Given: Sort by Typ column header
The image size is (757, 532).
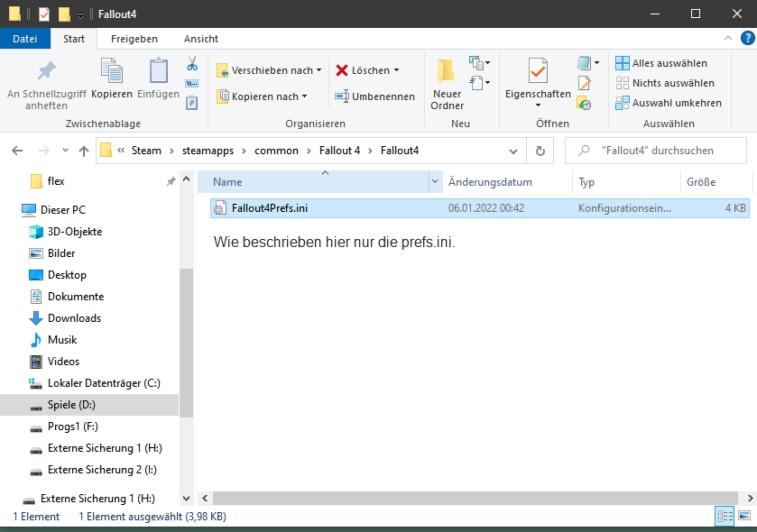Looking at the screenshot, I should [x=626, y=182].
